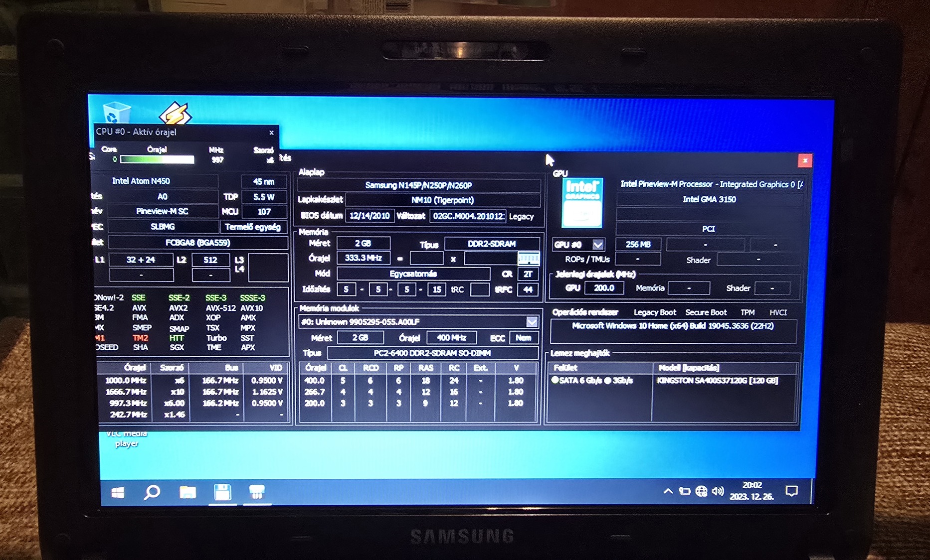Click the Legacy label next to BIOS version
930x560 pixels.
coord(522,217)
